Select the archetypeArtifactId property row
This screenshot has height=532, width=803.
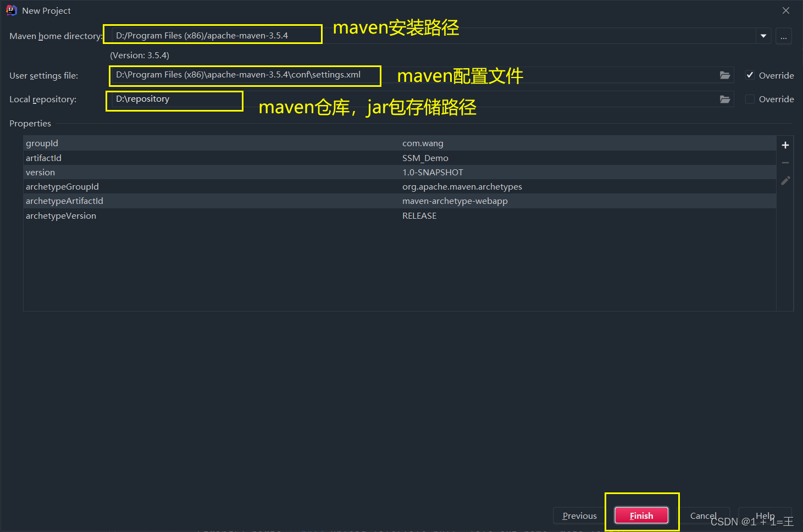coord(400,201)
